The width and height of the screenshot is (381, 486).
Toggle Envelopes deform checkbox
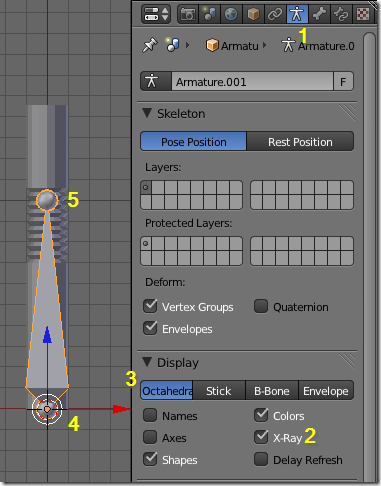(150, 328)
